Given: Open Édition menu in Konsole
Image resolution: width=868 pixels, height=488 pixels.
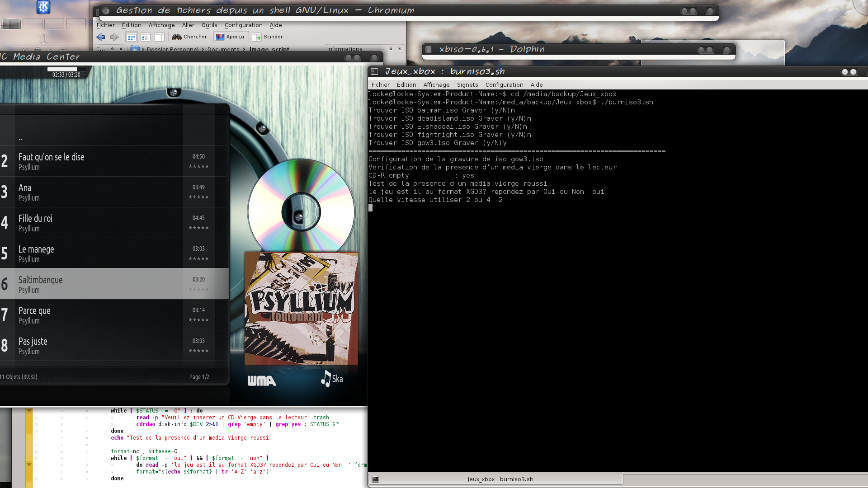Looking at the screenshot, I should pyautogui.click(x=406, y=85).
